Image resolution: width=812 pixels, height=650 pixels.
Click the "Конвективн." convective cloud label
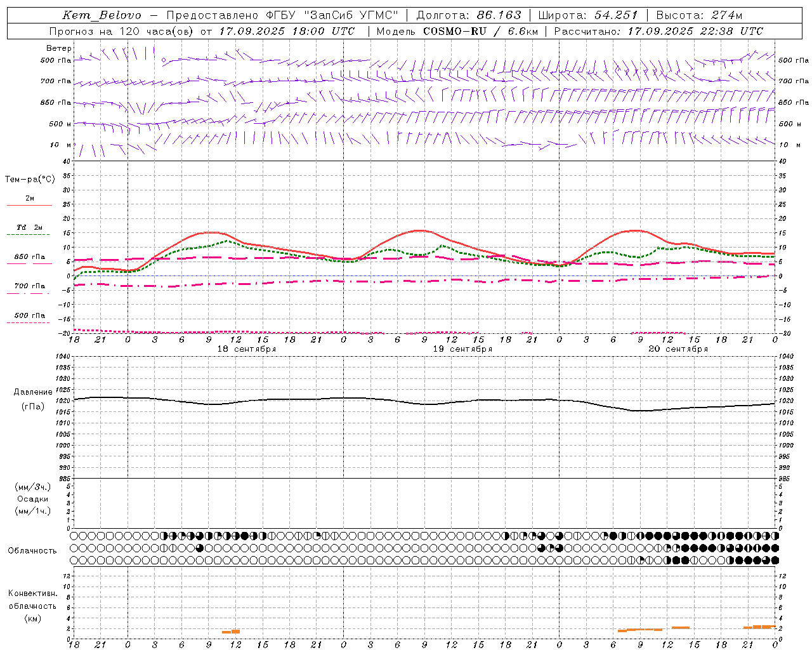32,593
